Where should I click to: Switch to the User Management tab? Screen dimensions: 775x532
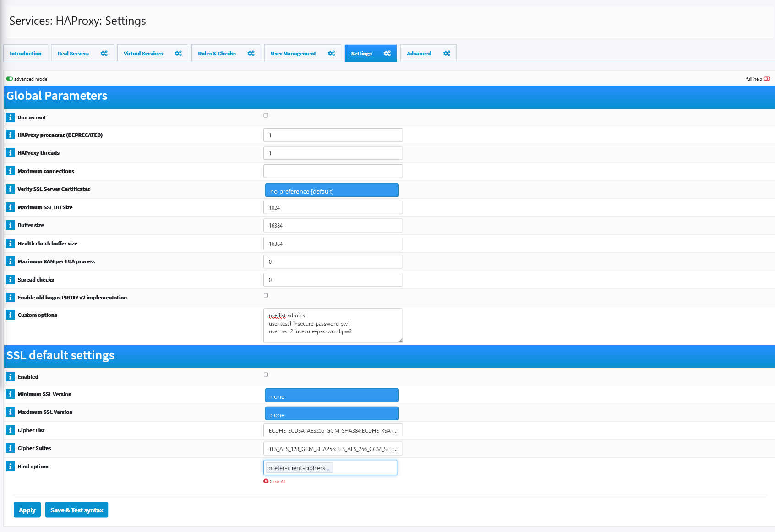pos(294,54)
